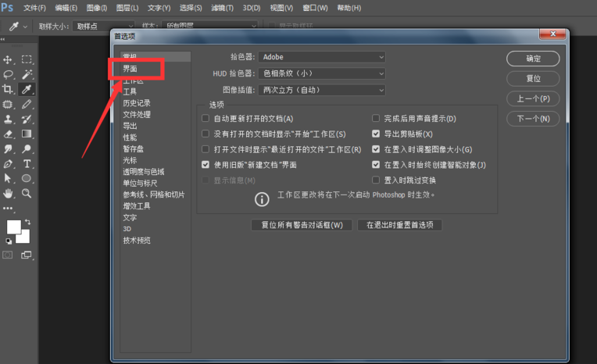
Task: Go to next page with 下一个(N)
Action: tap(533, 119)
